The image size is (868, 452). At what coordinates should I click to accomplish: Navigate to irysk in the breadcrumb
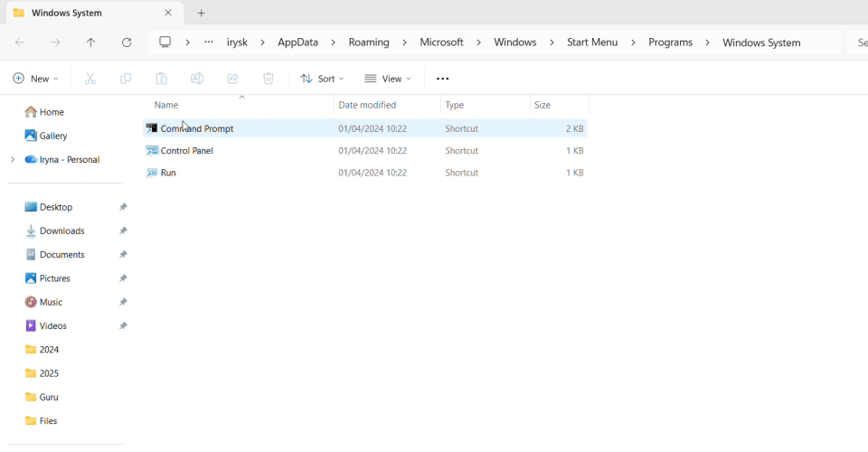tap(237, 42)
